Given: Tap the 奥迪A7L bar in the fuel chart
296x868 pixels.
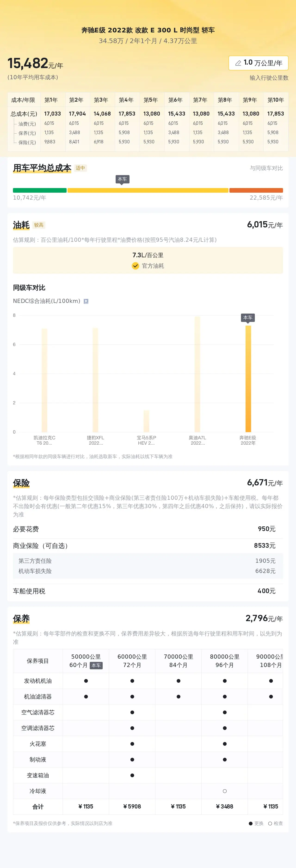Looking at the screenshot, I should [197, 374].
